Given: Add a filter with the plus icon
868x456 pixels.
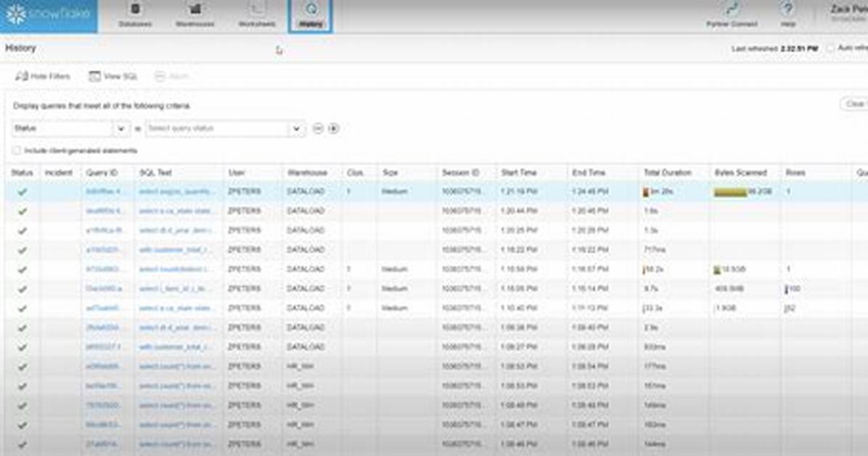Looking at the screenshot, I should coord(333,129).
